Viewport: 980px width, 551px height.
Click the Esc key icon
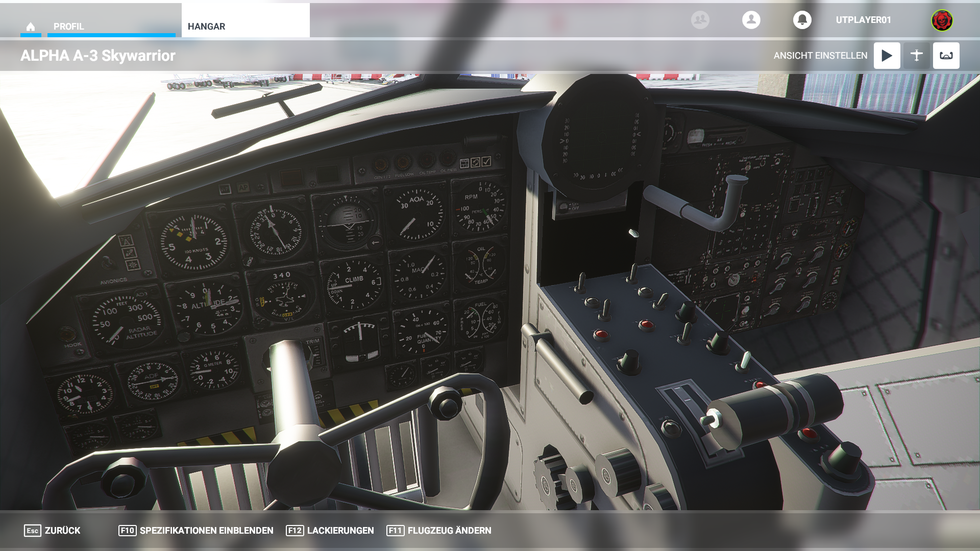point(32,531)
